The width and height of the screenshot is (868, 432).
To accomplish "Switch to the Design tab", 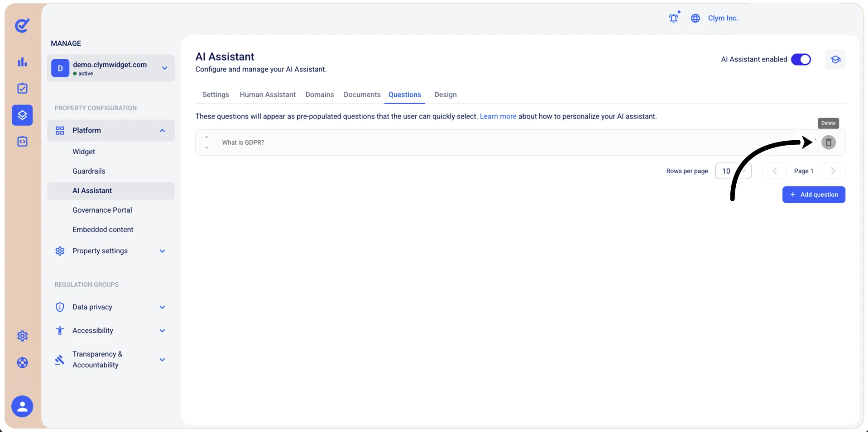I will [x=446, y=95].
